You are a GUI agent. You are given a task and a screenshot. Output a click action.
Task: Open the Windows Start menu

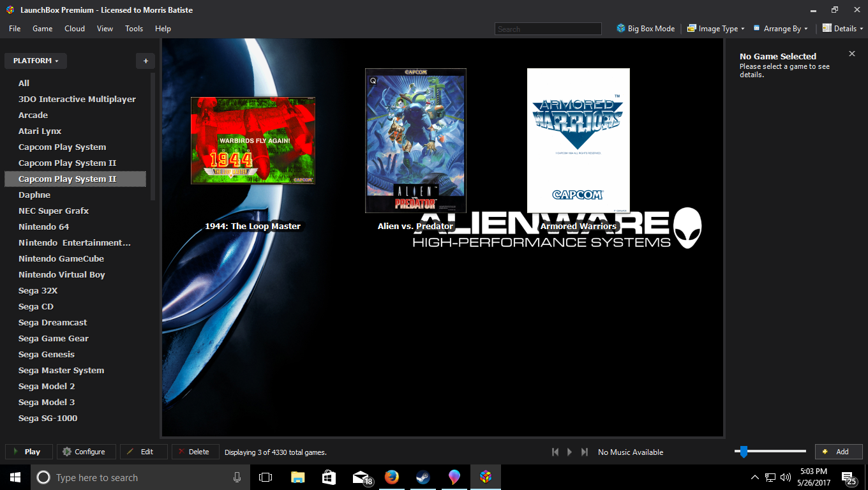15,477
